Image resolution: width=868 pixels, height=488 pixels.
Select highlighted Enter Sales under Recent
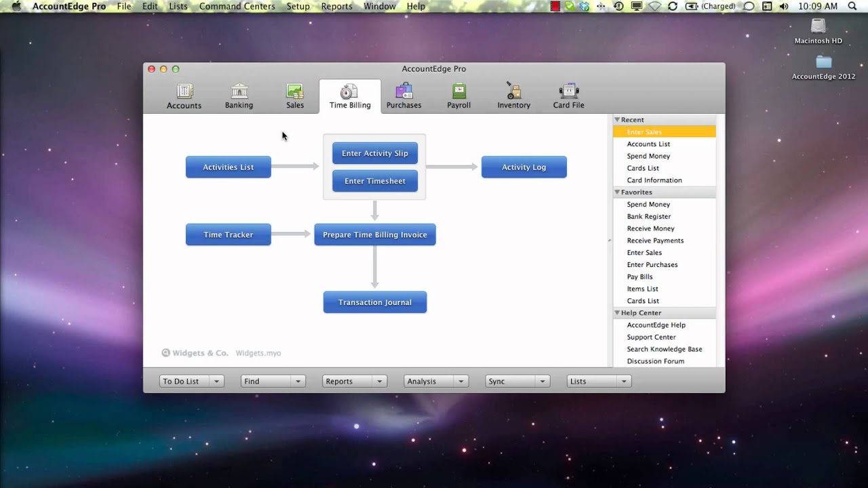tap(665, 132)
